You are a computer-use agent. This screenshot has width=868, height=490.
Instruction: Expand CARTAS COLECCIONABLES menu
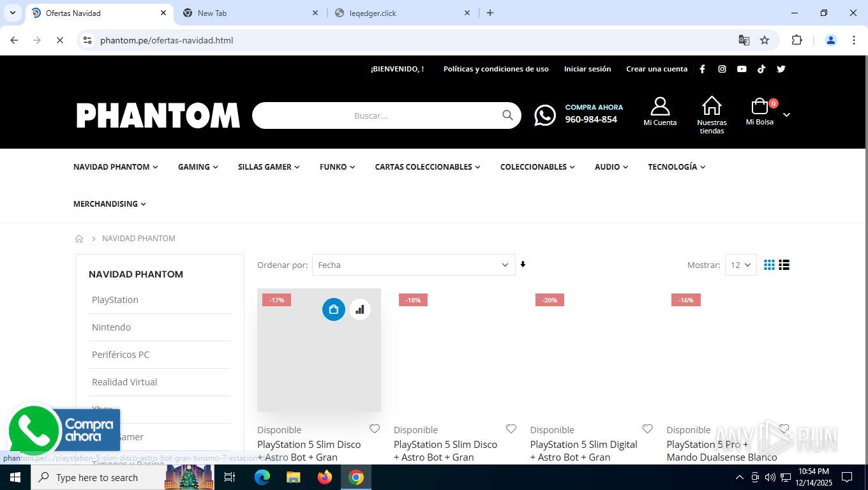click(x=428, y=167)
